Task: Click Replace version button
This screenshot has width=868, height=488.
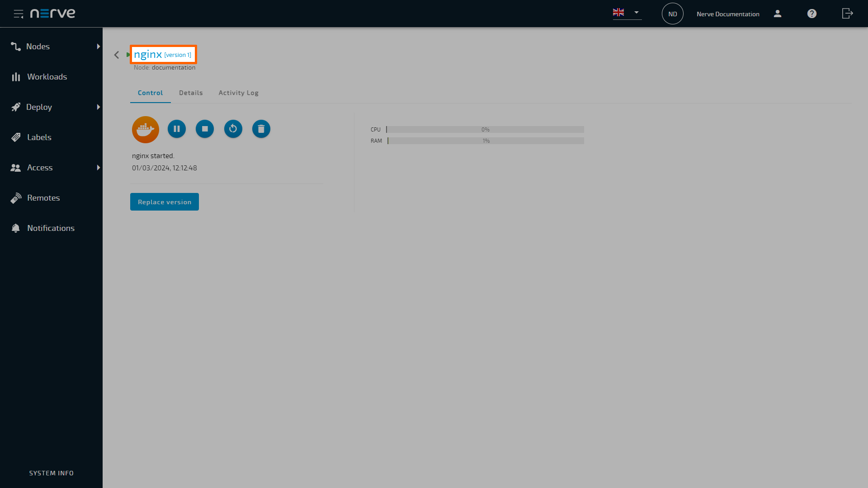Action: click(x=165, y=202)
